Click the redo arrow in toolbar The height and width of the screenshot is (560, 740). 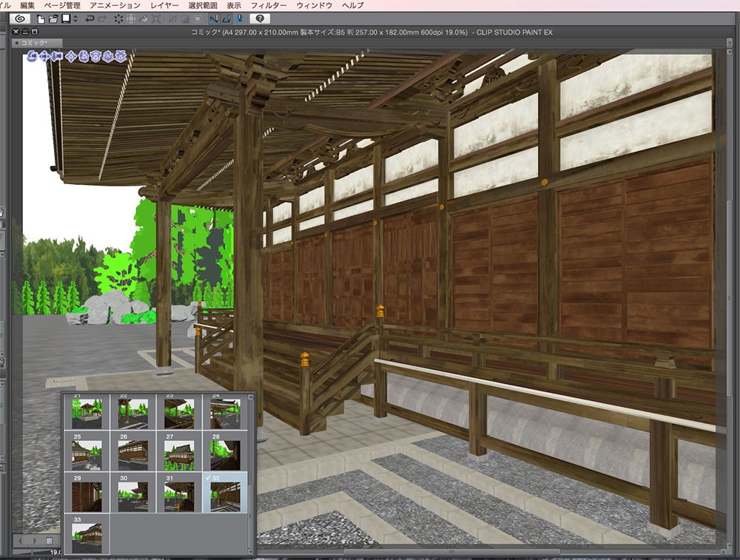[x=101, y=19]
